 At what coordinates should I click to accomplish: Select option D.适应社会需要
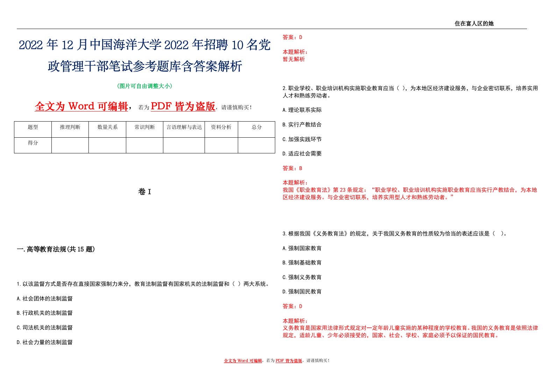(302, 154)
